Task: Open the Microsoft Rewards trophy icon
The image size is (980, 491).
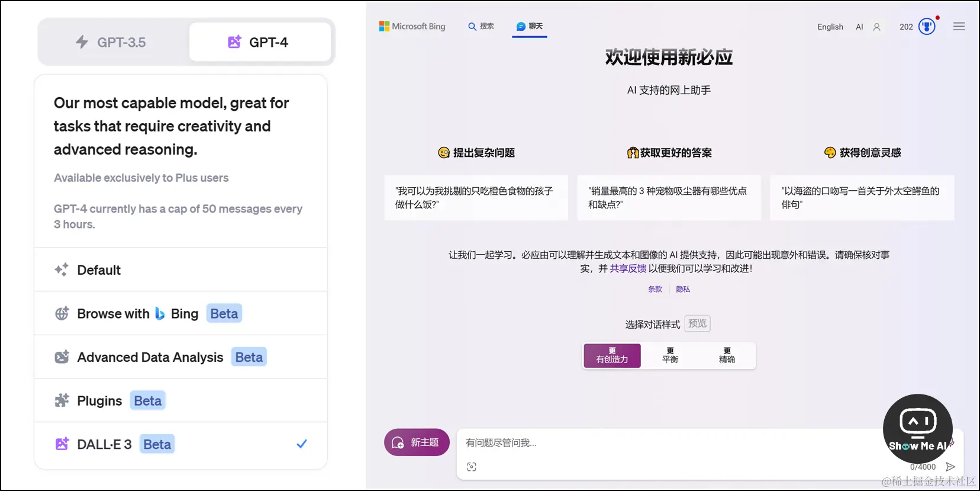Action: point(927,27)
